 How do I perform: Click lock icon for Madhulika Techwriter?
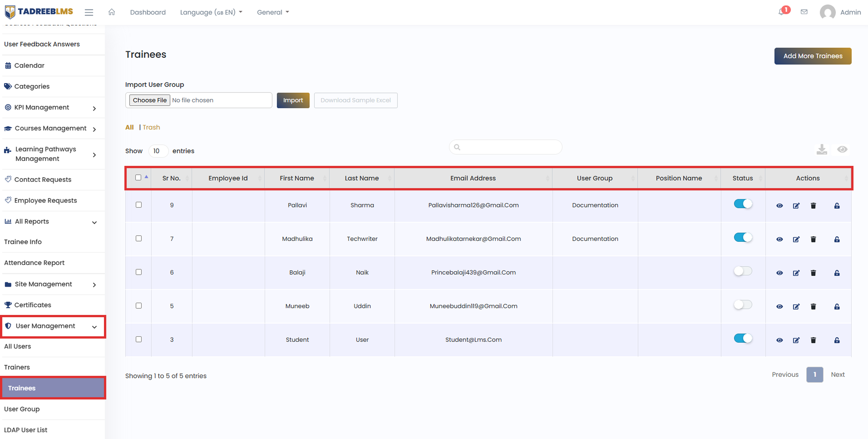point(837,239)
